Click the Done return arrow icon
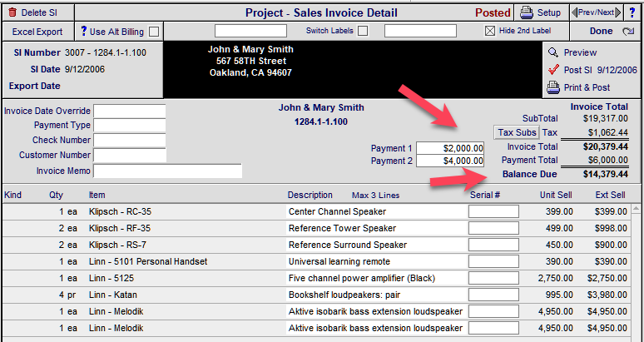 [x=628, y=32]
